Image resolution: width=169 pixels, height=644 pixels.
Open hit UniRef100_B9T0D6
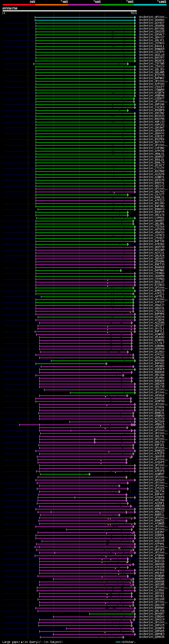152,29
